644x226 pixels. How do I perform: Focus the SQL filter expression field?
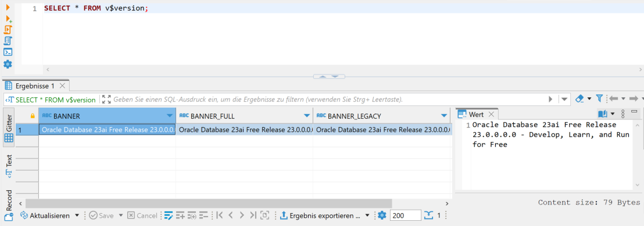coord(328,99)
